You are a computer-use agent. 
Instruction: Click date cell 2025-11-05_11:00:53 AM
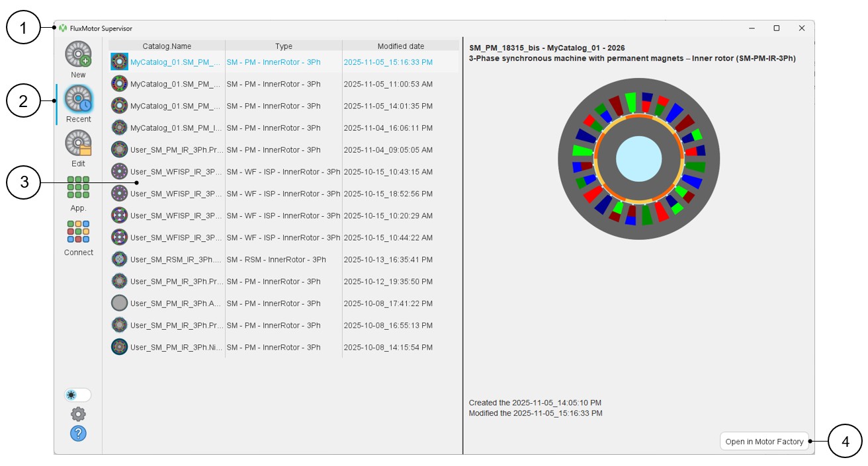(388, 84)
